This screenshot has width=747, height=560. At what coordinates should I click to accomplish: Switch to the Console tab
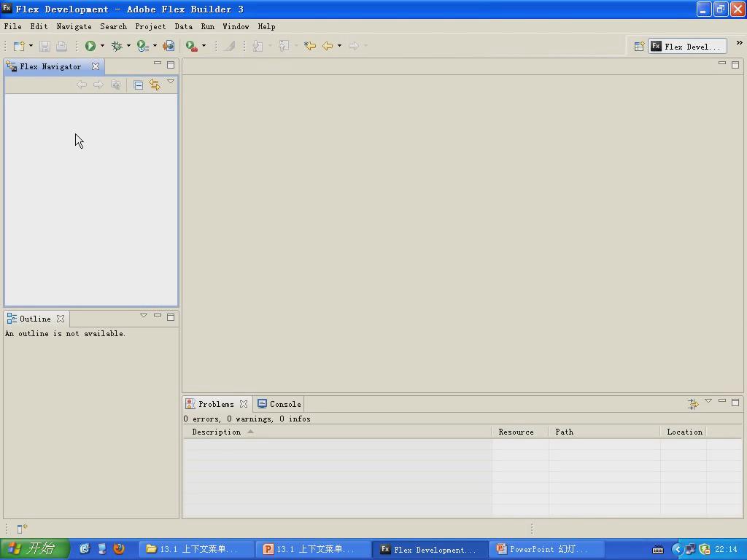point(279,404)
